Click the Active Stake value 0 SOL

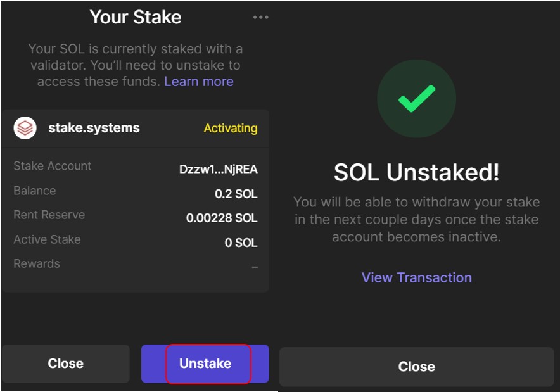(x=241, y=243)
